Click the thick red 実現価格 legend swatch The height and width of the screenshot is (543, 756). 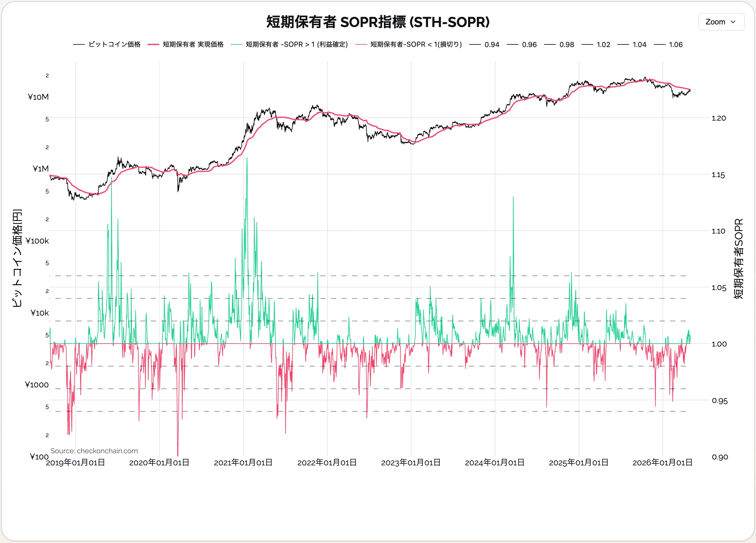pyautogui.click(x=153, y=44)
